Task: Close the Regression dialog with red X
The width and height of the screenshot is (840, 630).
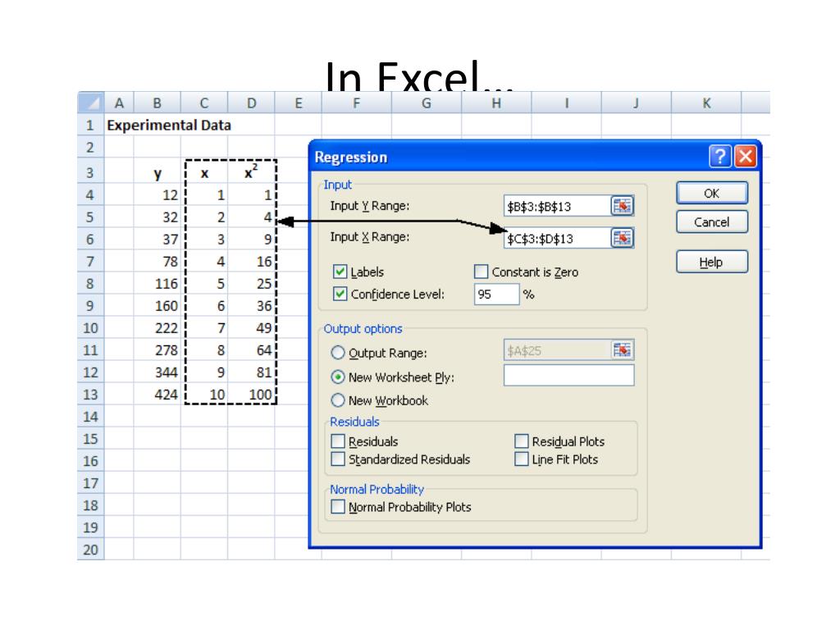Action: tap(745, 157)
